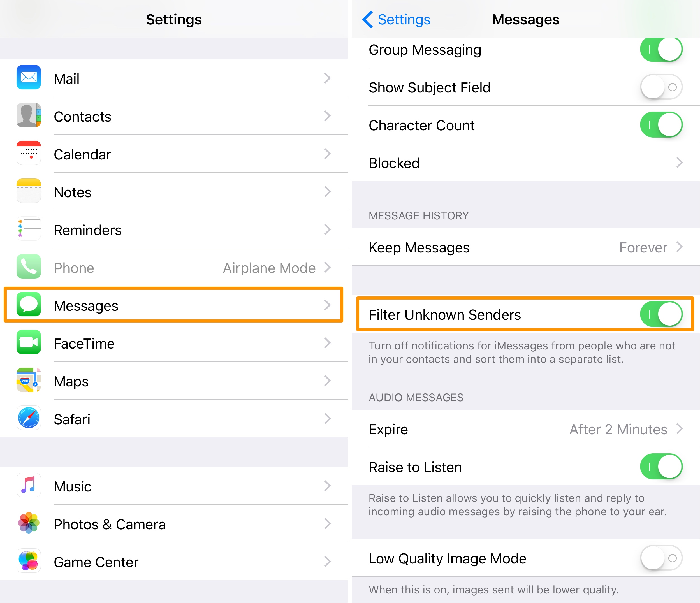Open the Photos & Camera flower icon
Image resolution: width=700 pixels, height=603 pixels.
coord(29,523)
